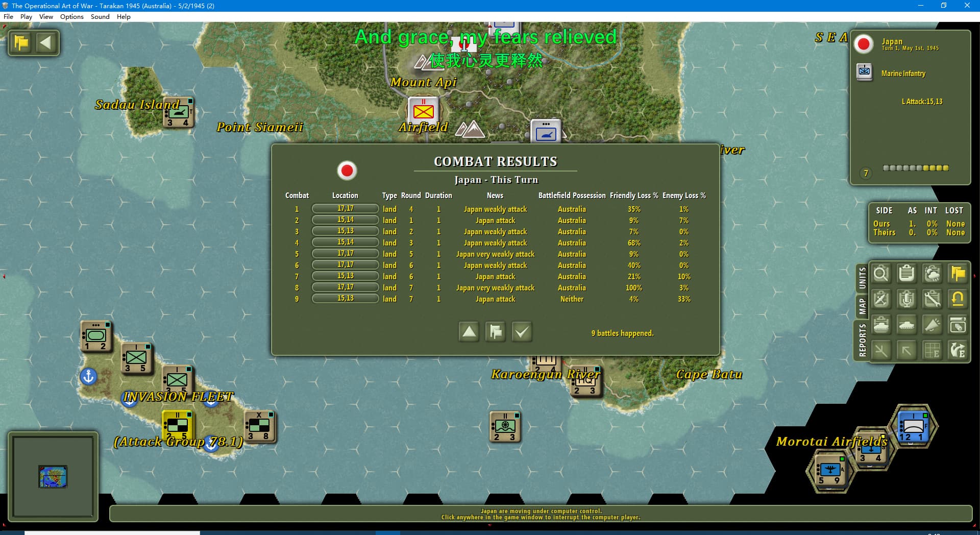980x535 pixels.
Task: Switch to the MAP tab
Action: click(x=862, y=306)
